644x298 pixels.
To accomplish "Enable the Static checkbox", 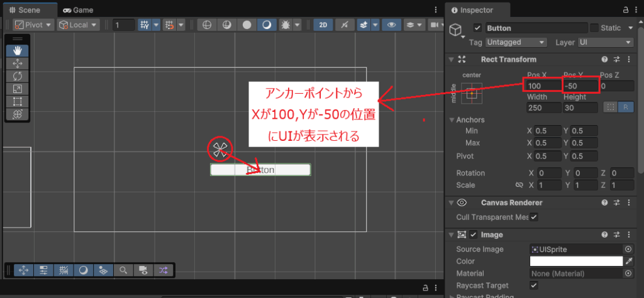I will click(594, 28).
